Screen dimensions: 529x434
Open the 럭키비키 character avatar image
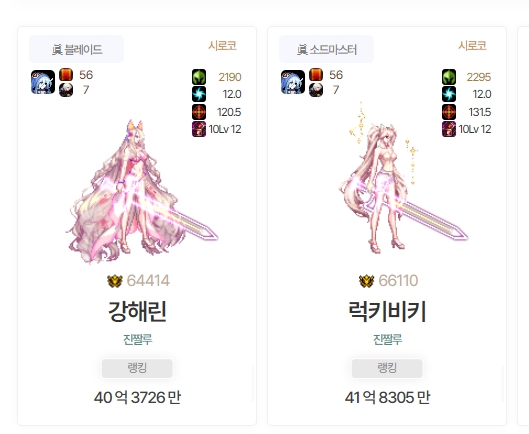tap(403, 178)
